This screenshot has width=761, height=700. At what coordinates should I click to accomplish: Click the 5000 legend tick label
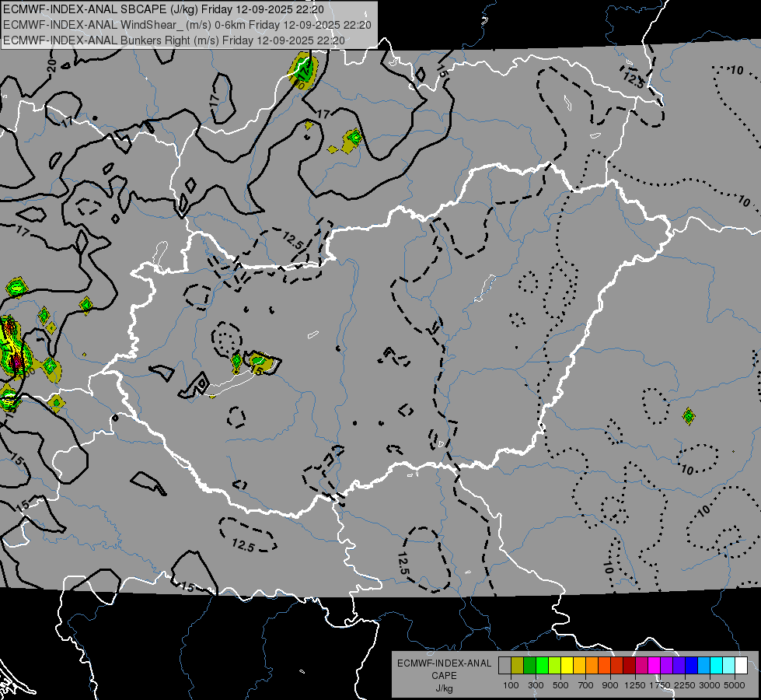point(735,685)
